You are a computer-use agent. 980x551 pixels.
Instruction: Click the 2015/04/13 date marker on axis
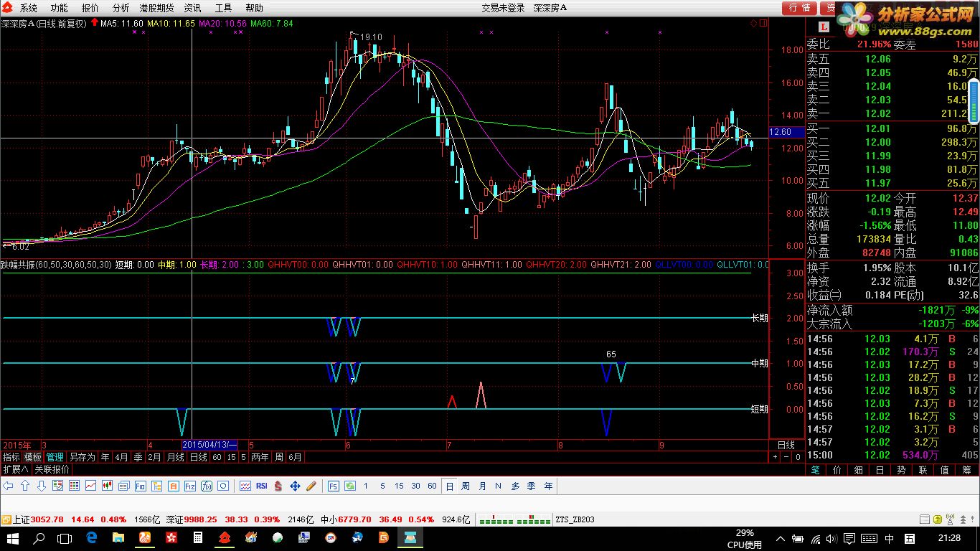pyautogui.click(x=209, y=445)
